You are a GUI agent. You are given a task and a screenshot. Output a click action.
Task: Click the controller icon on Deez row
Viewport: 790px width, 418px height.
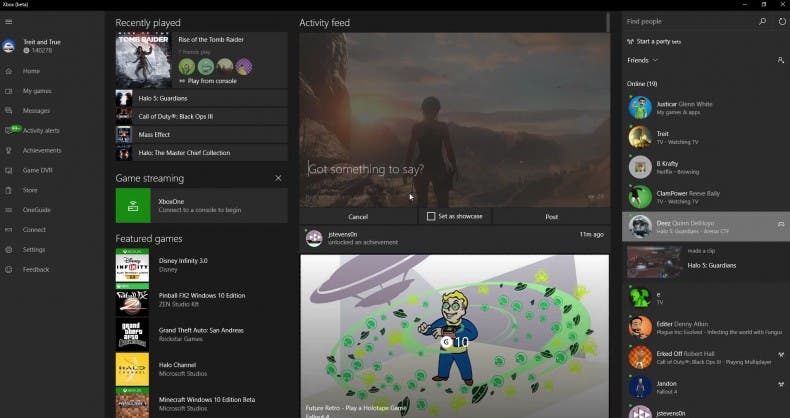tap(781, 224)
